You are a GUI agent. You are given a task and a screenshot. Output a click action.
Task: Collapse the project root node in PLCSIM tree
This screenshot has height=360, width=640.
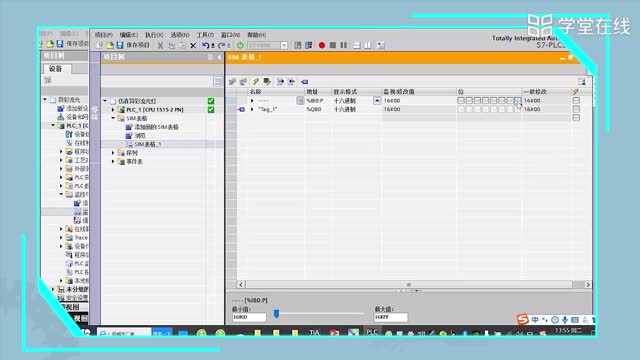[105, 101]
